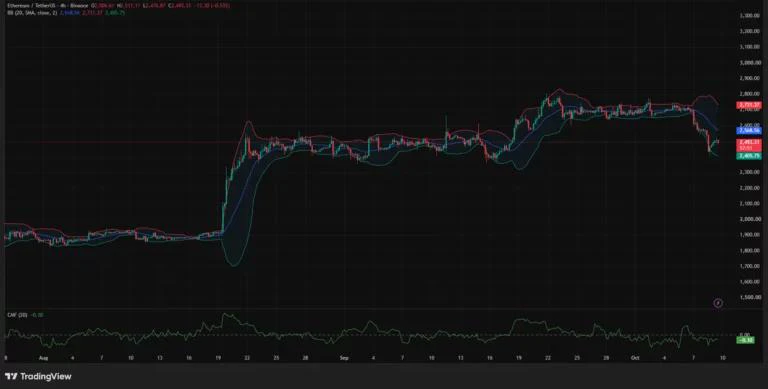Click the purple lightning event icon
The height and width of the screenshot is (389, 768).
(718, 303)
